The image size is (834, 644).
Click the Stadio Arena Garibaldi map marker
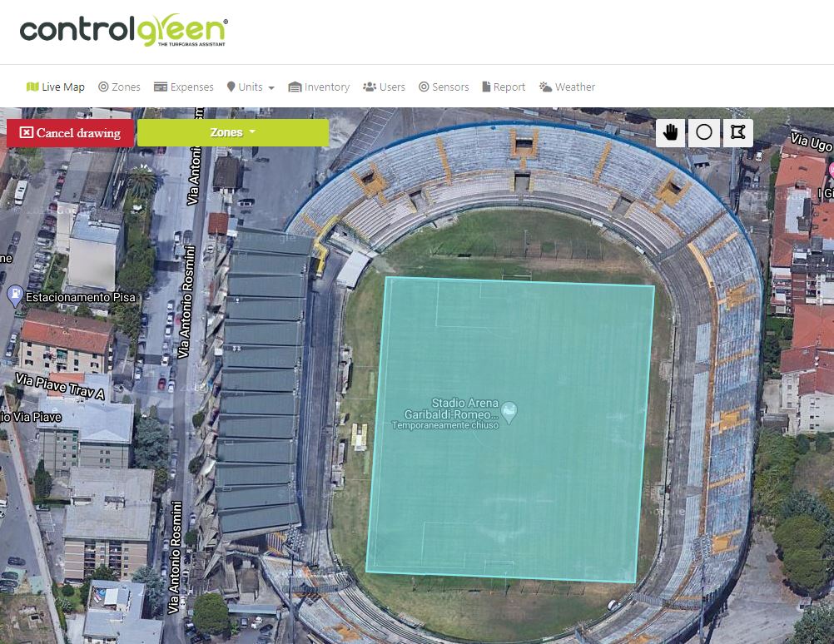point(509,412)
